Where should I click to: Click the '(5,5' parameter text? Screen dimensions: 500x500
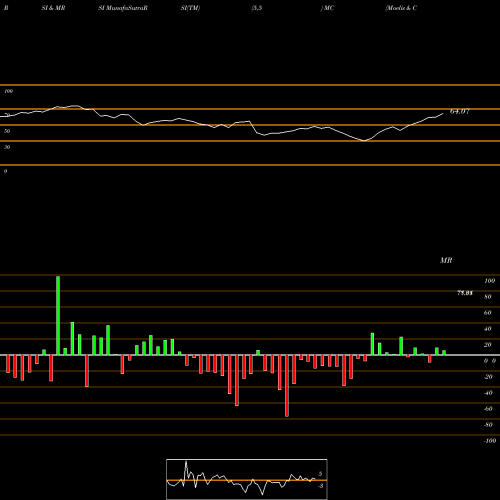(x=257, y=8)
